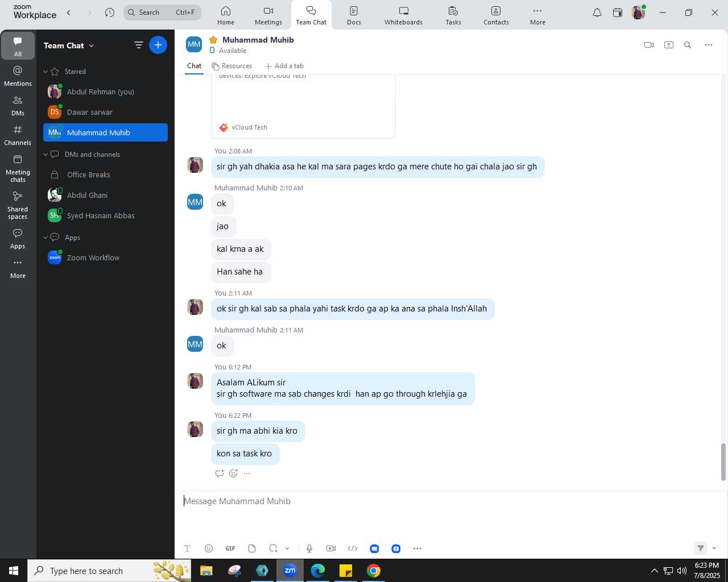The image size is (728, 582).
Task: Open the calendar icon in top bar
Action: [x=618, y=13]
